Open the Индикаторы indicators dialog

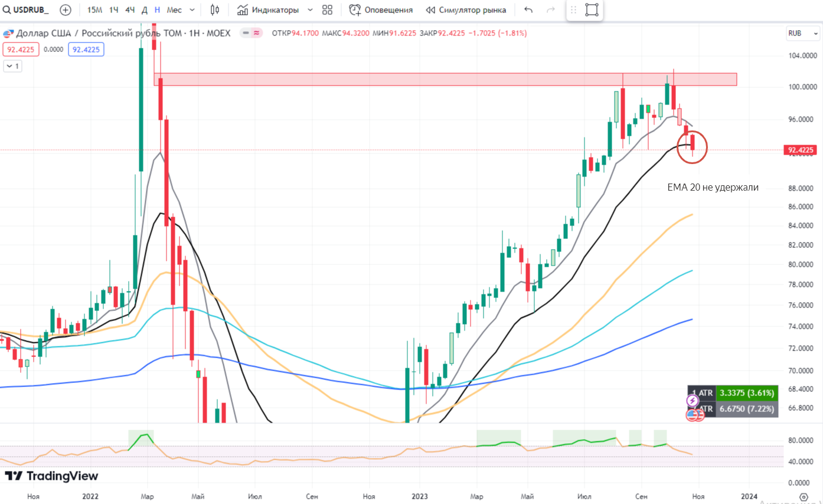(269, 10)
